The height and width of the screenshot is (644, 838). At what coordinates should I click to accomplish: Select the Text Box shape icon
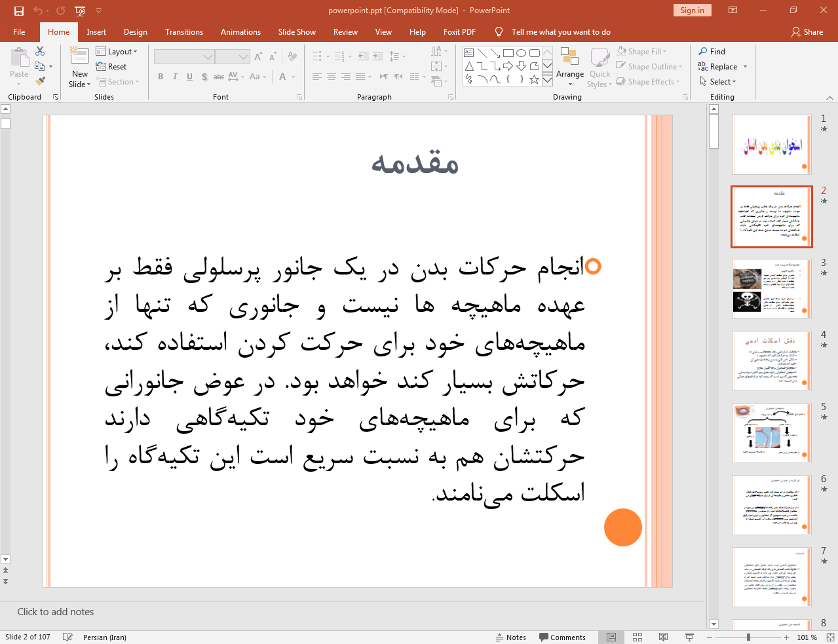click(x=468, y=53)
